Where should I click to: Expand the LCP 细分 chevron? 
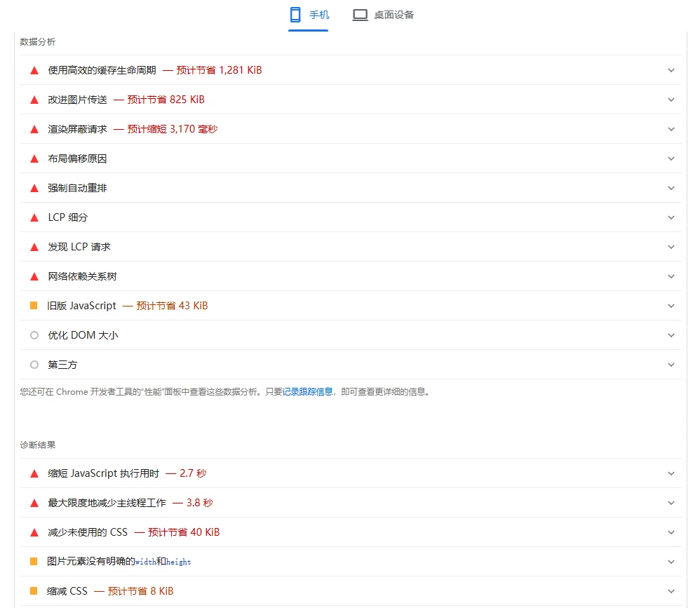[x=671, y=217]
